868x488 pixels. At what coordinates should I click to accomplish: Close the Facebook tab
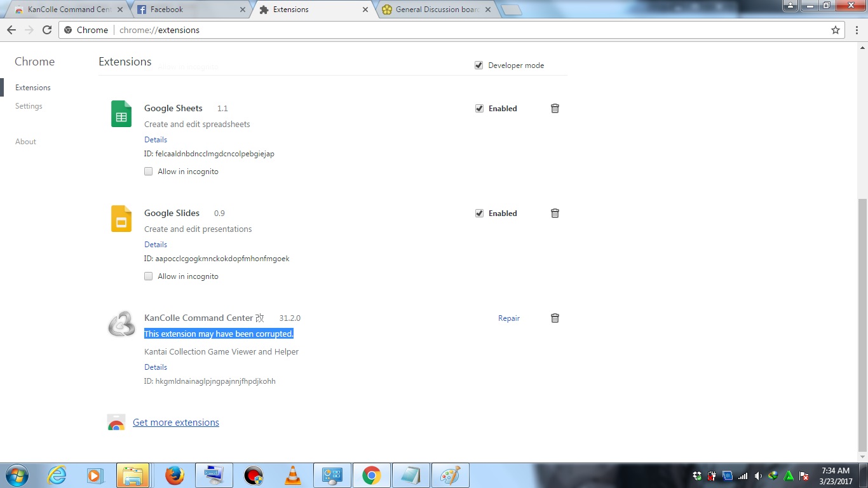[x=242, y=10]
